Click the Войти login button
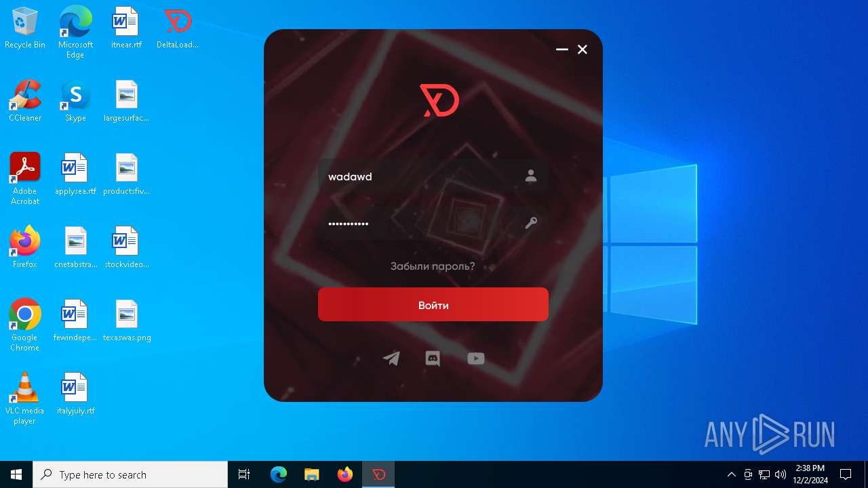This screenshot has width=868, height=488. coord(433,304)
